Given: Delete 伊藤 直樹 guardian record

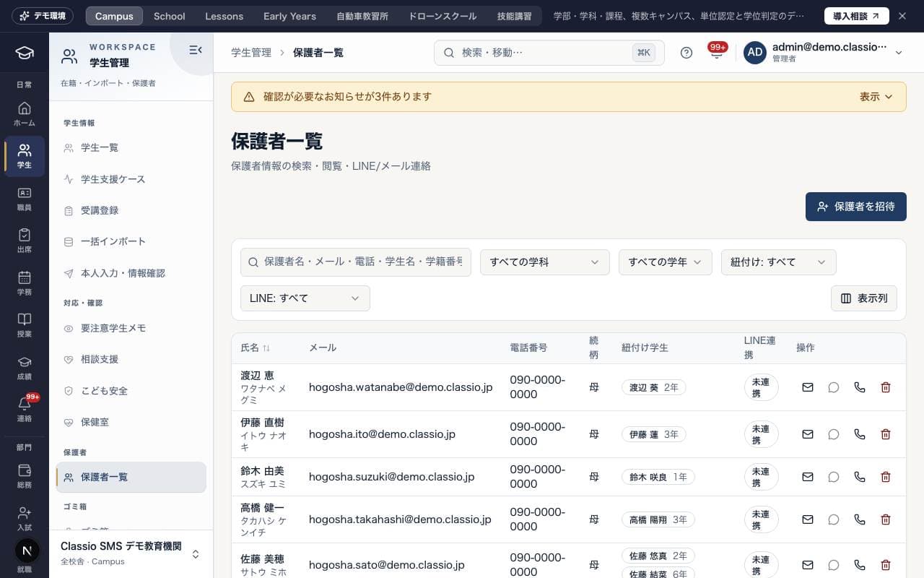Looking at the screenshot, I should 886,434.
